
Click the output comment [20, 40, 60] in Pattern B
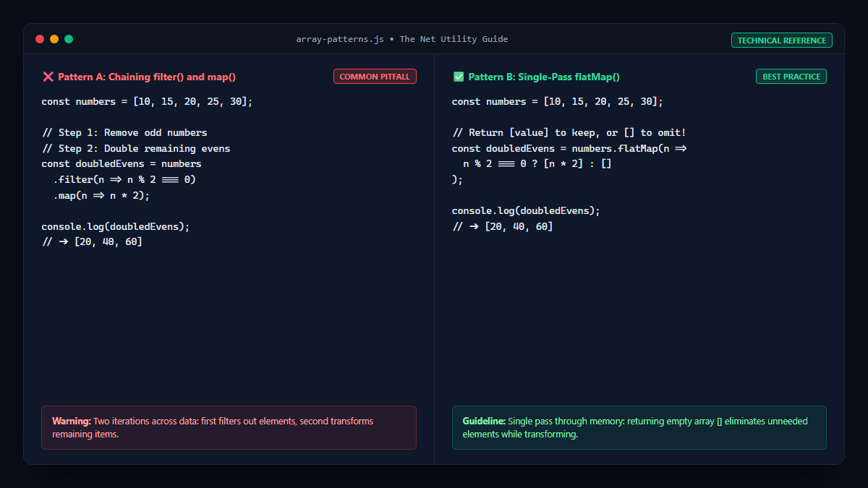(x=503, y=227)
